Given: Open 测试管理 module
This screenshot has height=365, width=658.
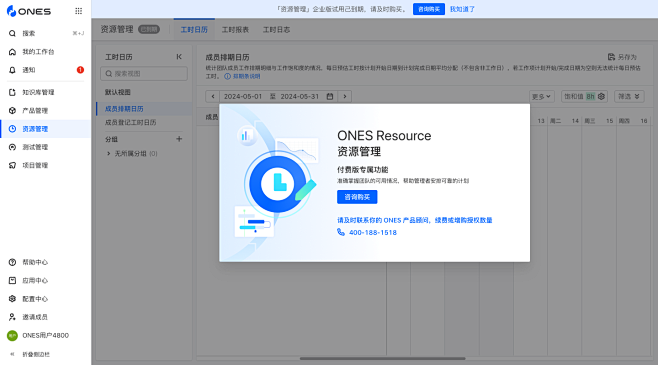Looking at the screenshot, I should click(x=45, y=147).
